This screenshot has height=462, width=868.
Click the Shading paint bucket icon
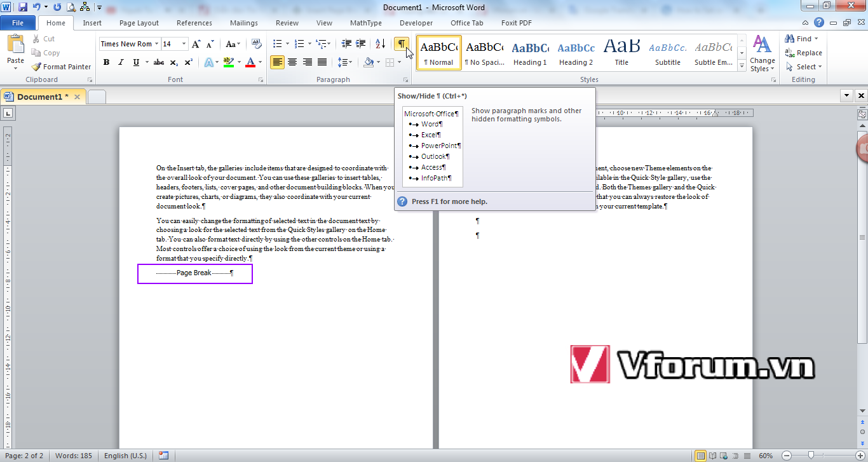[369, 62]
